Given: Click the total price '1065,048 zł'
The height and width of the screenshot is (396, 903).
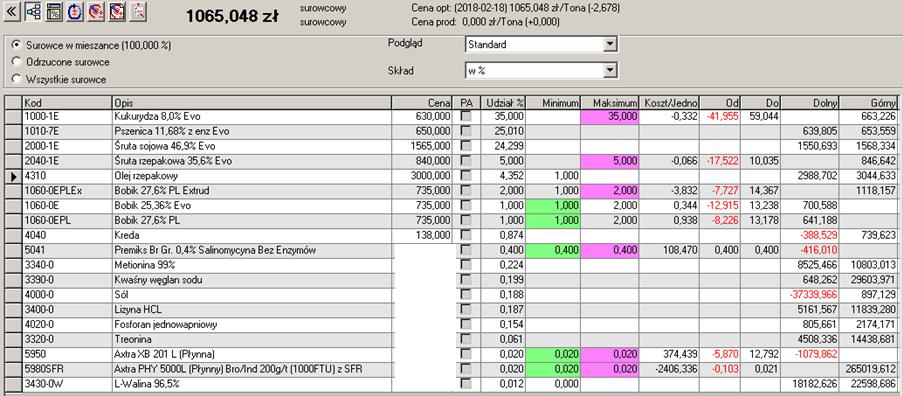Looking at the screenshot, I should pyautogui.click(x=232, y=16).
